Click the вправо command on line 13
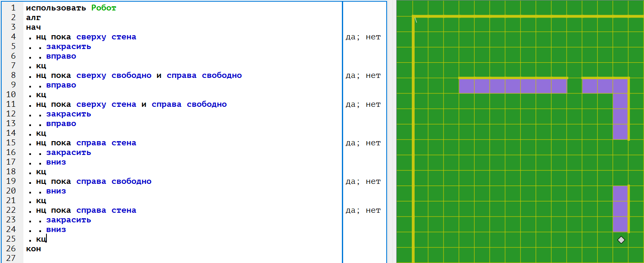This screenshot has height=263, width=644. click(x=61, y=124)
